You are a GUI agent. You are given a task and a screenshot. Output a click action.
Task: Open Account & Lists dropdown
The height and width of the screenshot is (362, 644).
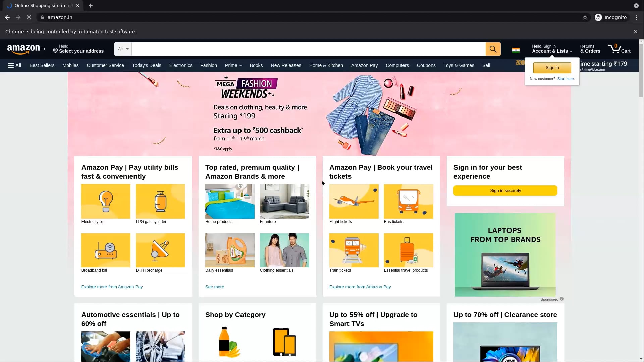pos(552,49)
